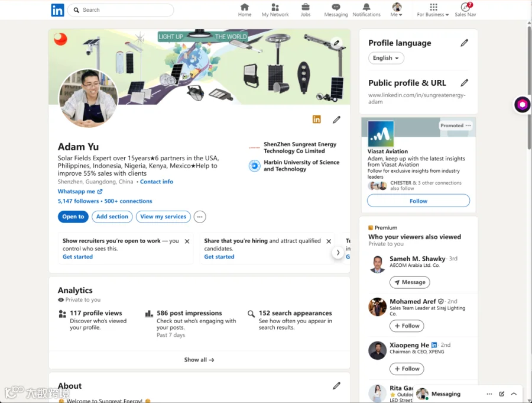The width and height of the screenshot is (532, 403).
Task: Open Sameh M. Shawky's profile photo
Action: click(377, 265)
